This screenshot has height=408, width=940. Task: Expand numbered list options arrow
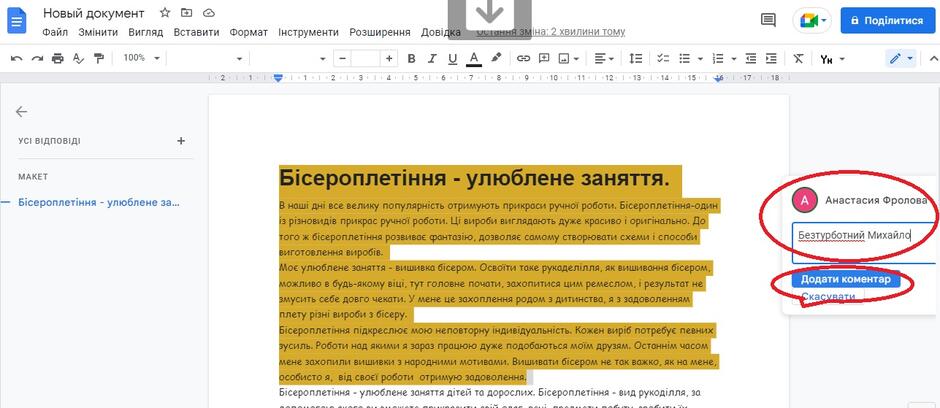tap(734, 59)
